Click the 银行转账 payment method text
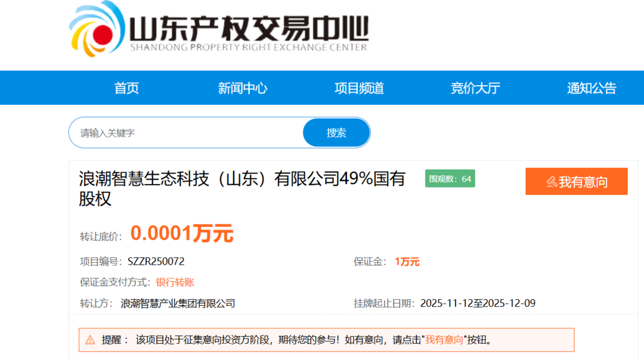The image size is (644, 360). pyautogui.click(x=175, y=283)
